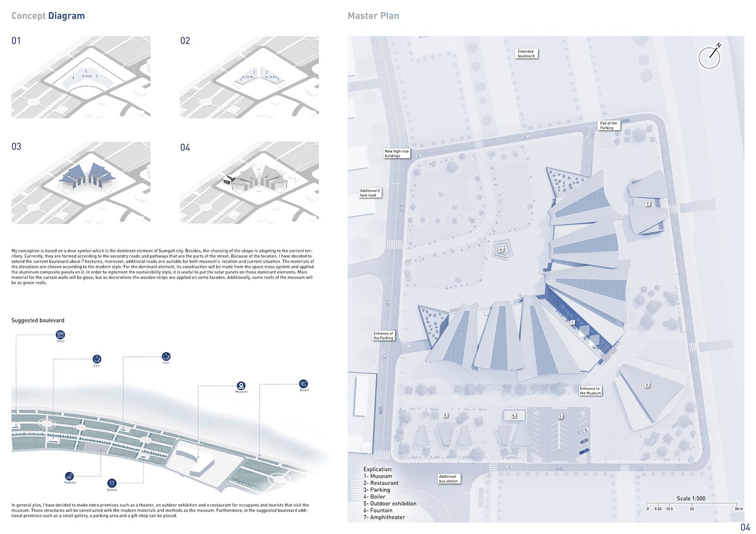
Task: Click the Parking icon below the boulevard
Action: coord(69,476)
